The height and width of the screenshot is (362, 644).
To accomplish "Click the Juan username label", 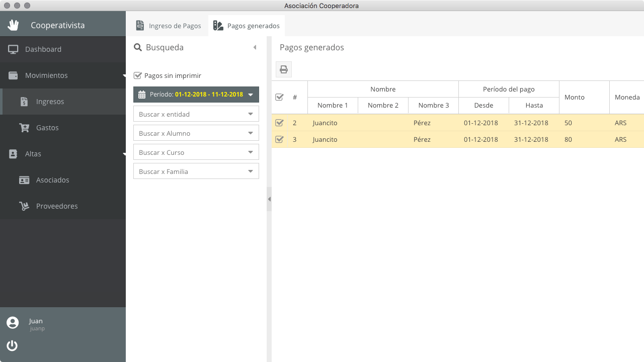I will point(36,321).
